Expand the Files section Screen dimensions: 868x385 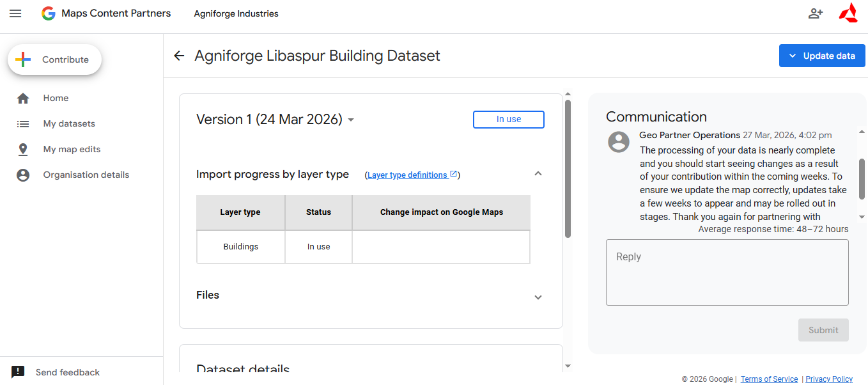538,297
